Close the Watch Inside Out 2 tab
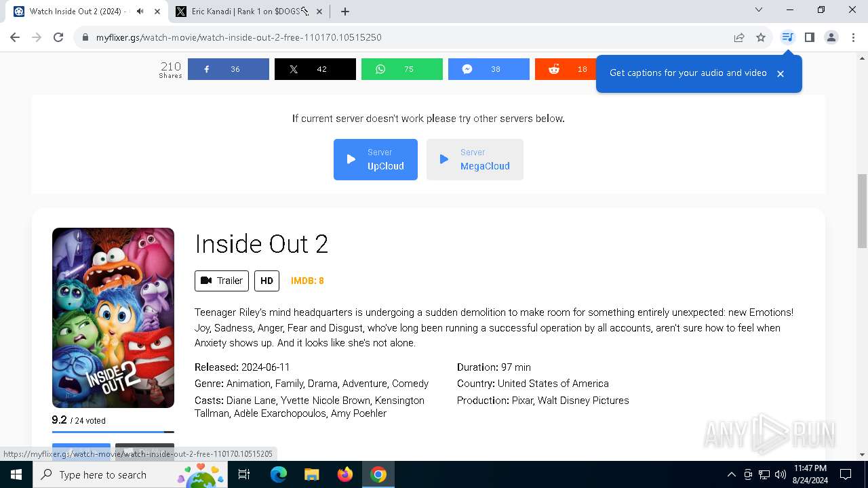 (x=157, y=12)
